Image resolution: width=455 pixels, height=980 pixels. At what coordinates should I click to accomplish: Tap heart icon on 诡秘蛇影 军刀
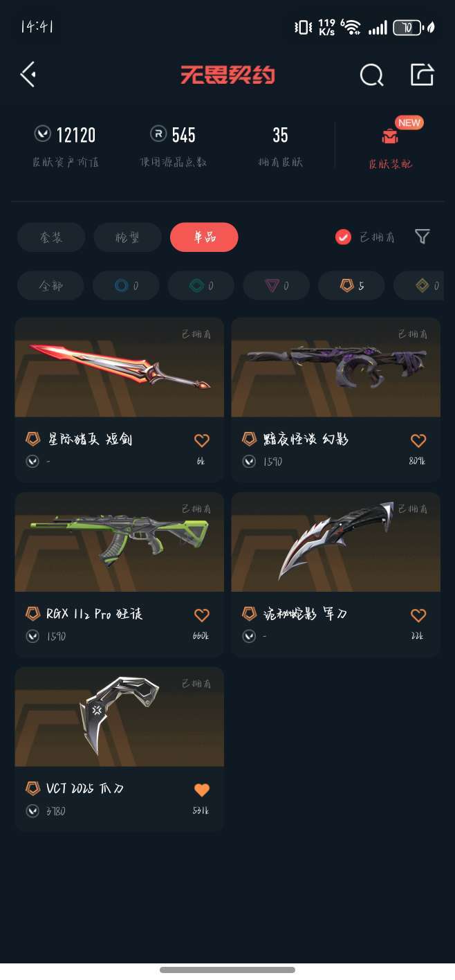(x=418, y=615)
